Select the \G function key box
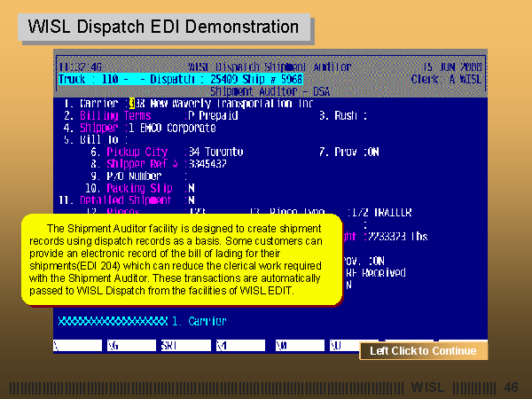The image size is (532, 399). pos(131,346)
